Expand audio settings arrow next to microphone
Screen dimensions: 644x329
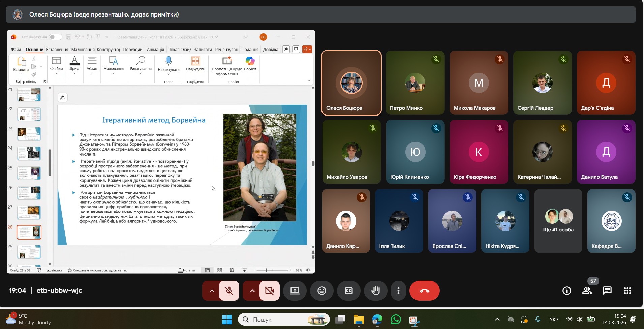coord(212,291)
